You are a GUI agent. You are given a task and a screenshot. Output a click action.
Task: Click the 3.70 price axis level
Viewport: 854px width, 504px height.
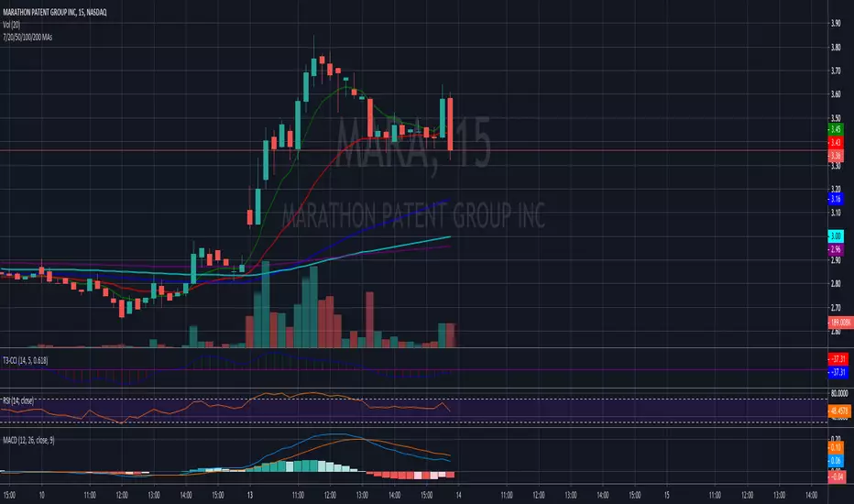point(836,71)
